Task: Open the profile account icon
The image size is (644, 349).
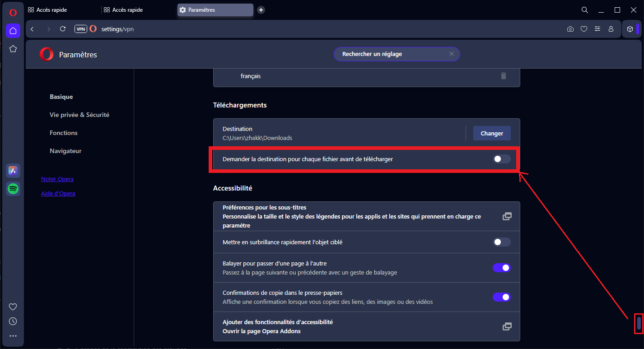Action: click(611, 29)
